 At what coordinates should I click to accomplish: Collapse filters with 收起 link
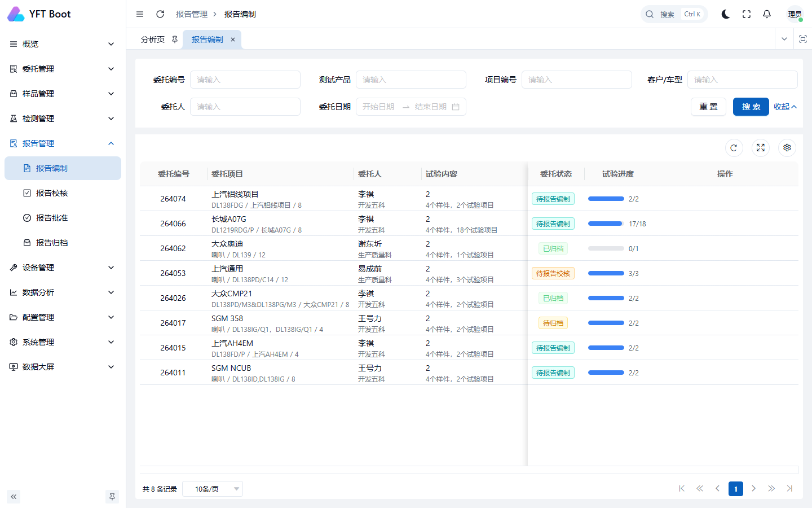coord(785,107)
